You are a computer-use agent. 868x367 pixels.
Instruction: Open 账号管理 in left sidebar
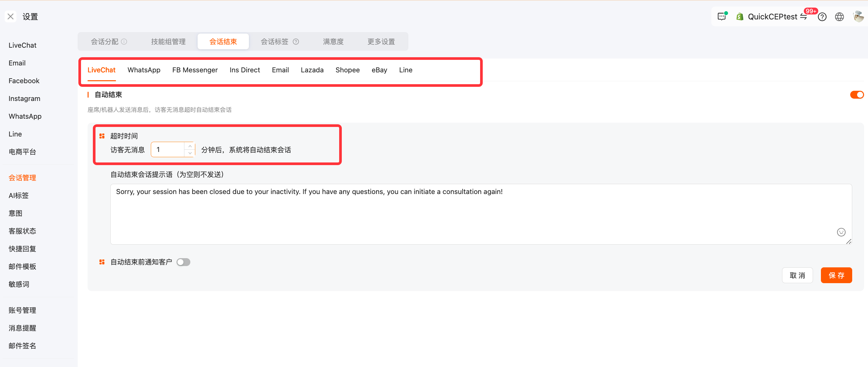coord(22,310)
